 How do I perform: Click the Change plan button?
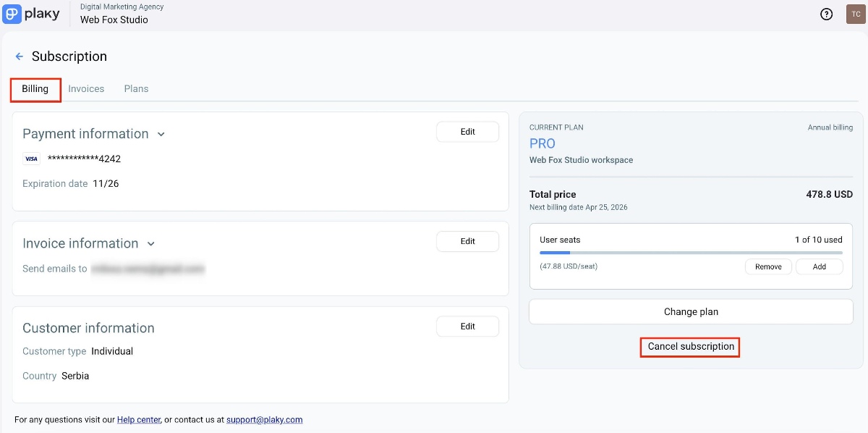[x=691, y=312]
